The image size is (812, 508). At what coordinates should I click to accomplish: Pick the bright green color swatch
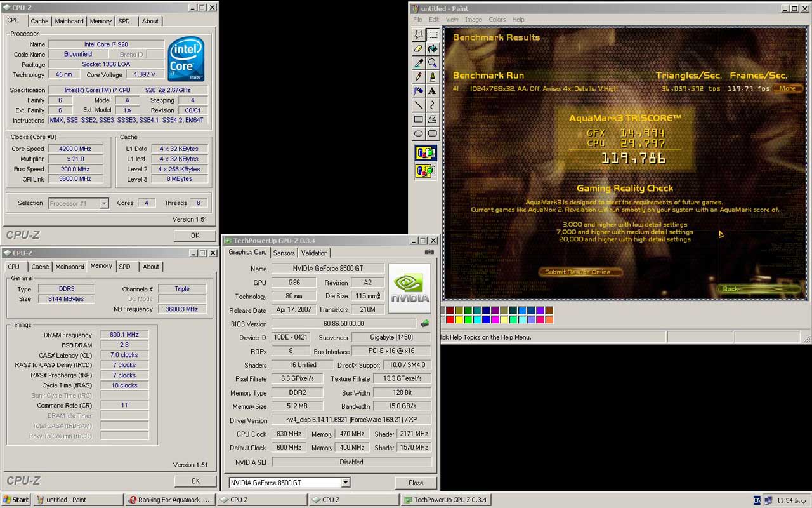(x=468, y=320)
